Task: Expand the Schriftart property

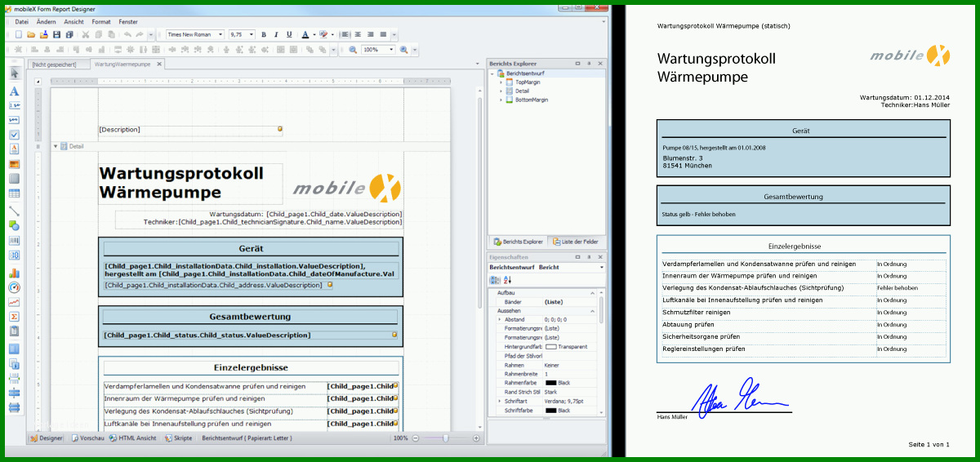Action: pyautogui.click(x=499, y=401)
